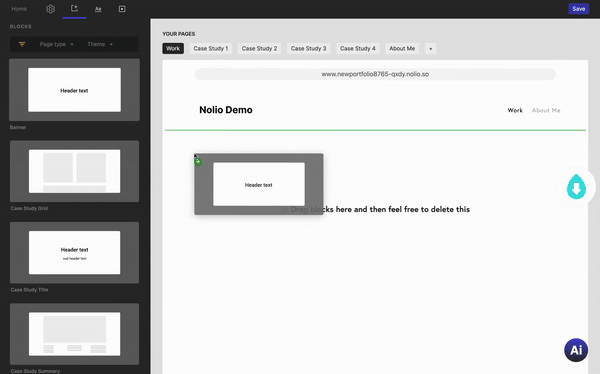Click the Nolio Demo site title
600x374 pixels.
point(226,110)
